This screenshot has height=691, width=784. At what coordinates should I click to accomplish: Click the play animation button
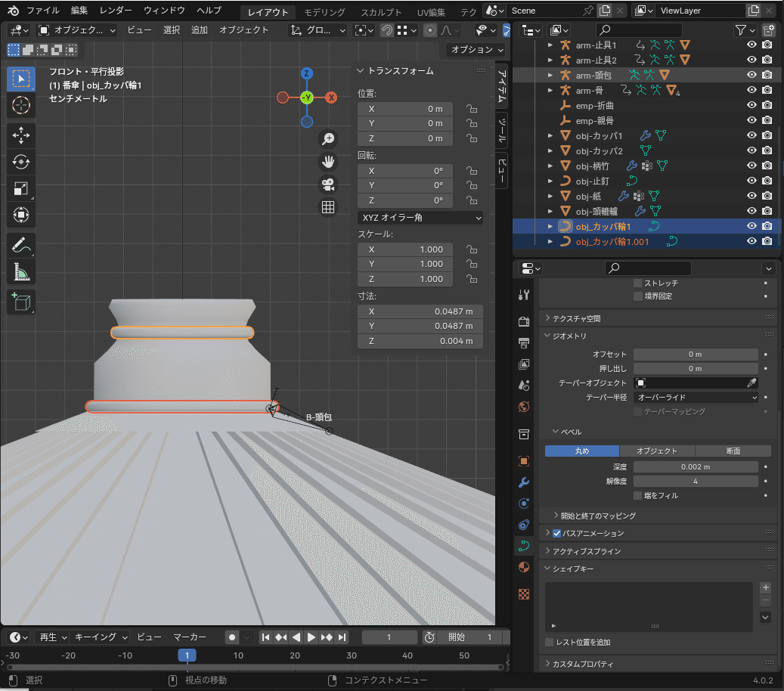pos(311,637)
